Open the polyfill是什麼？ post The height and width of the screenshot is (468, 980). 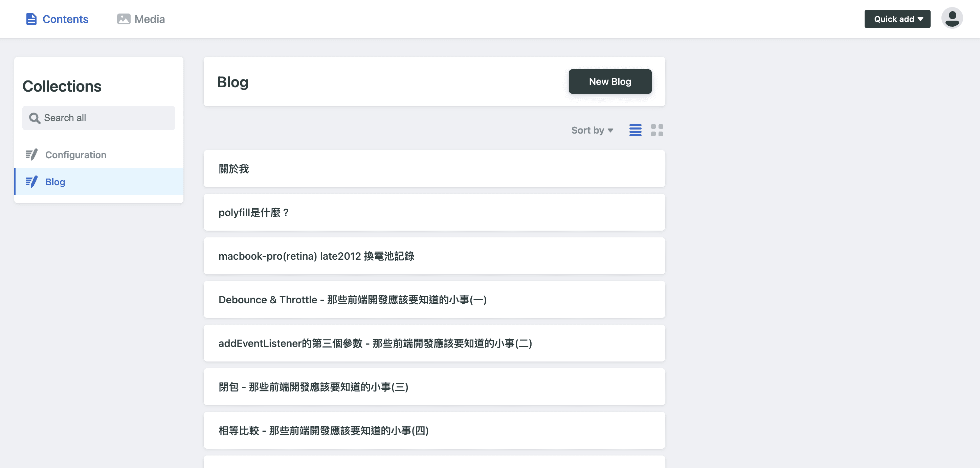click(x=434, y=212)
